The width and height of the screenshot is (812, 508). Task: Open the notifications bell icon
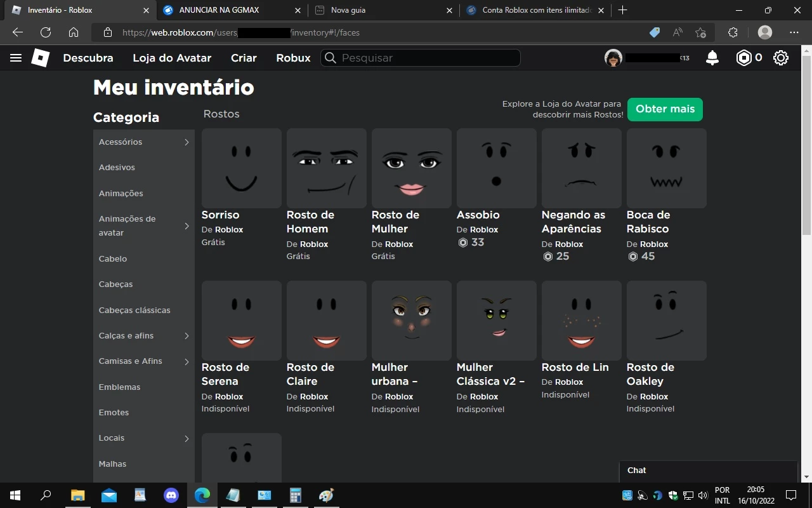click(x=712, y=58)
